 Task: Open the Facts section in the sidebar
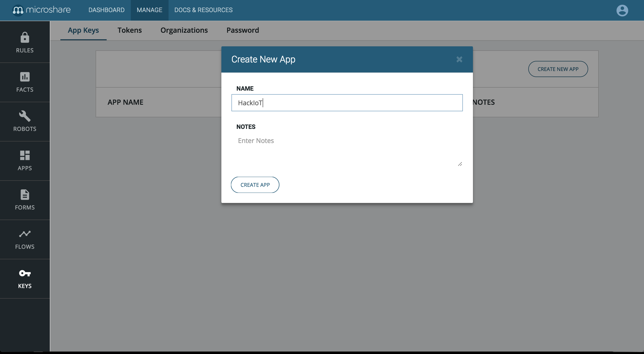tap(25, 82)
